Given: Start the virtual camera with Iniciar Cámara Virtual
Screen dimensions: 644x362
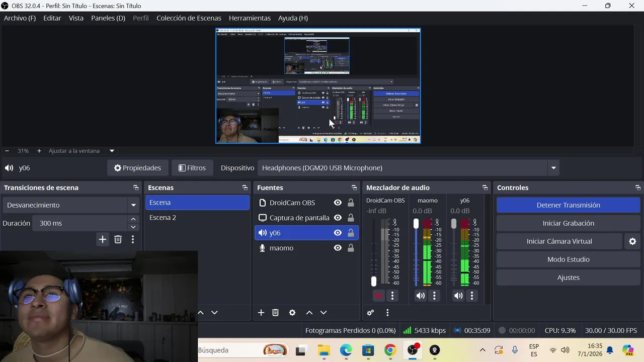Looking at the screenshot, I should [x=559, y=241].
